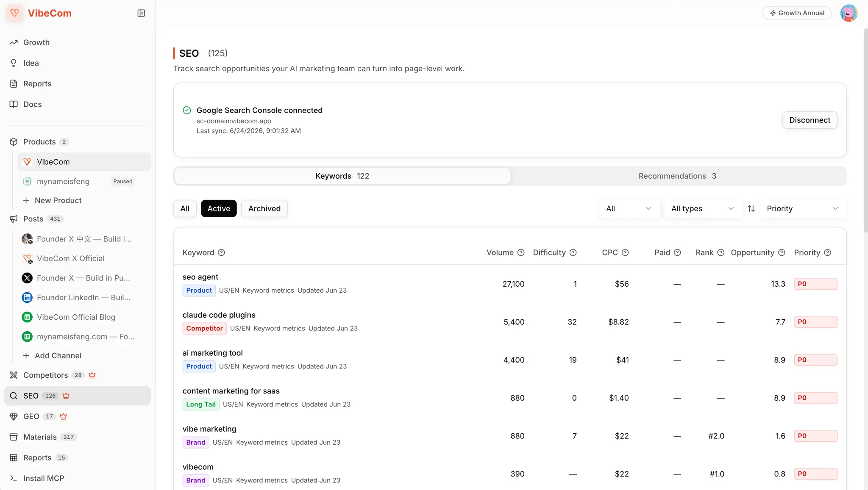Collapse the sidebar panel

pyautogui.click(x=141, y=13)
